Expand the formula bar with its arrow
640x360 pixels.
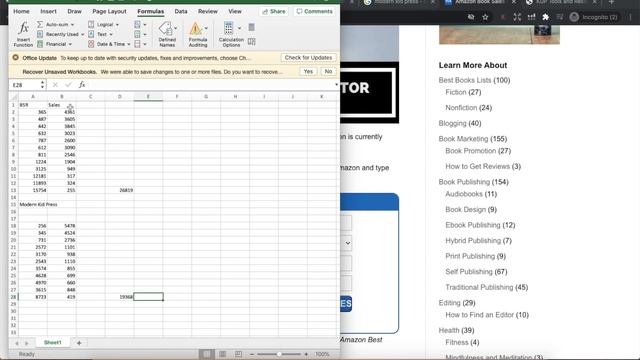336,84
